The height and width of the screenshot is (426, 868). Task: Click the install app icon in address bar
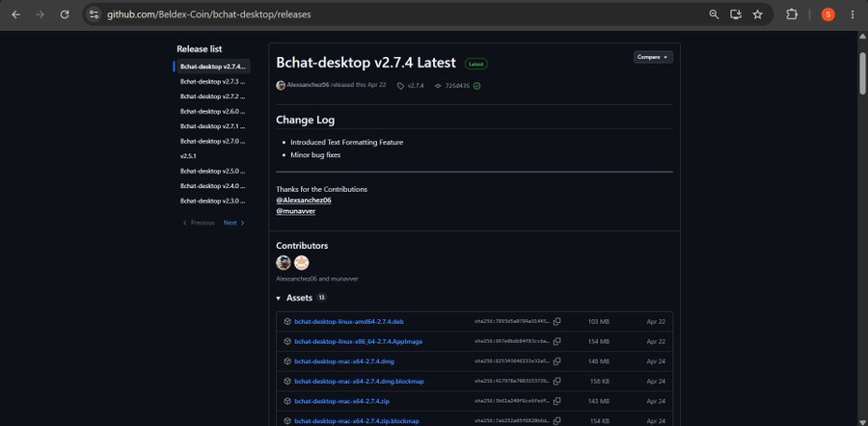736,14
